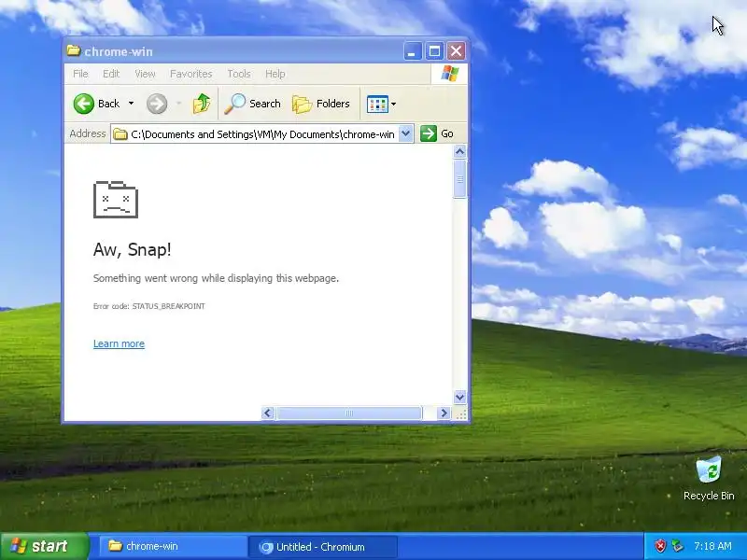Click the vertical scrollbar down arrow
The width and height of the screenshot is (747, 560).
(x=459, y=397)
